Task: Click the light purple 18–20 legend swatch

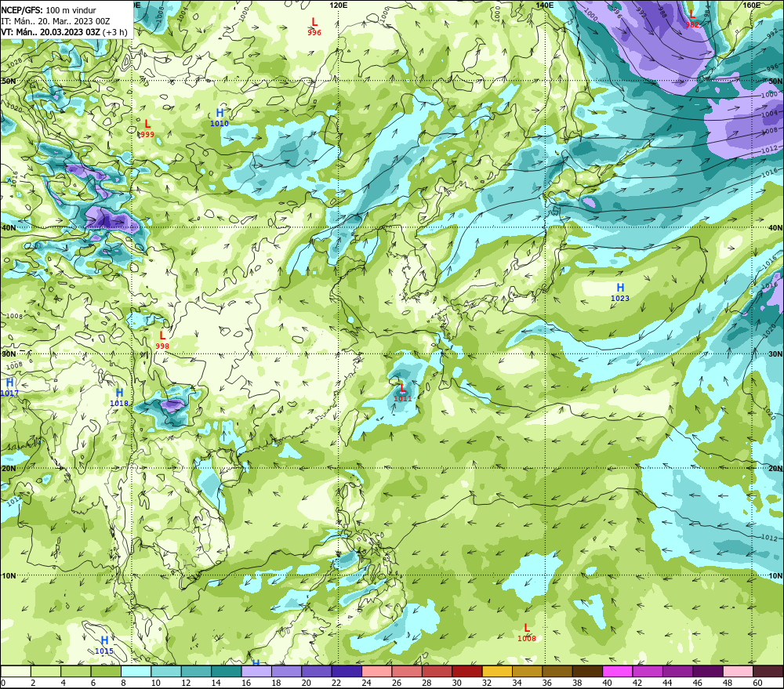Action: pyautogui.click(x=286, y=671)
